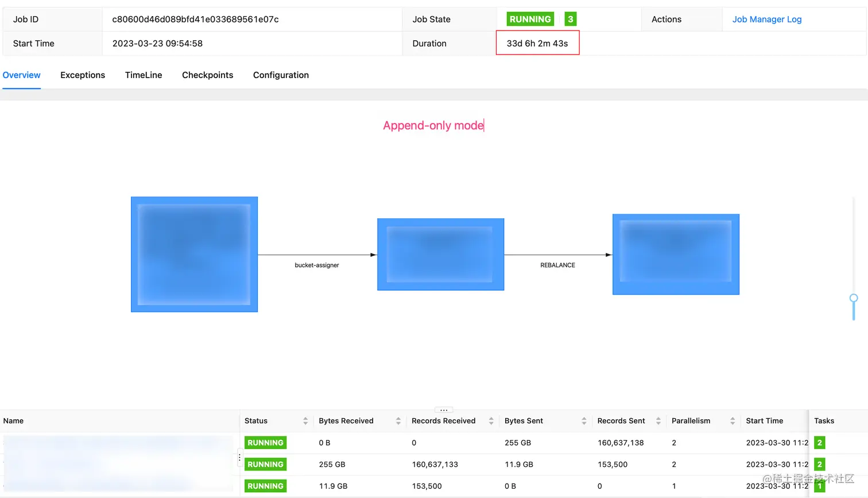This screenshot has width=868, height=498.
Task: Go to the TimeLine tab
Action: pos(144,75)
